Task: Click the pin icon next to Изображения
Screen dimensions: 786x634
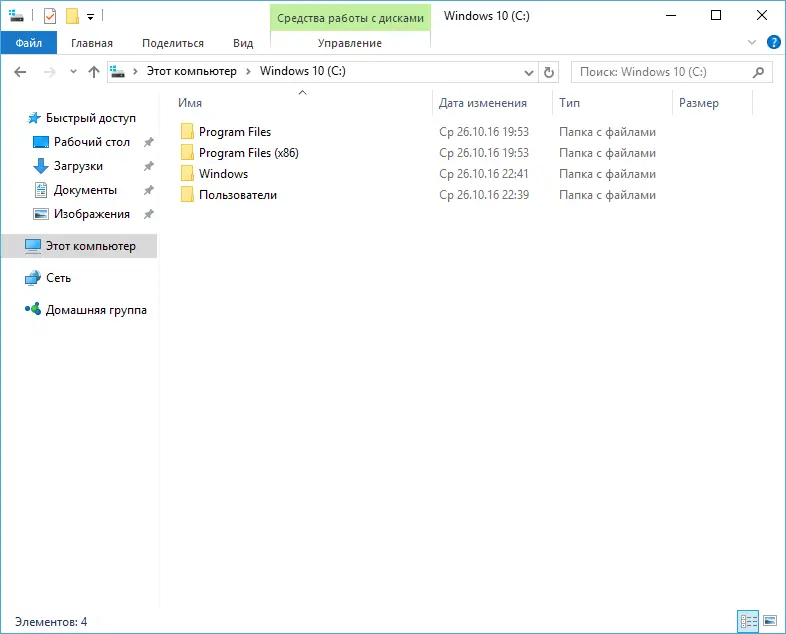Action: pos(148,214)
